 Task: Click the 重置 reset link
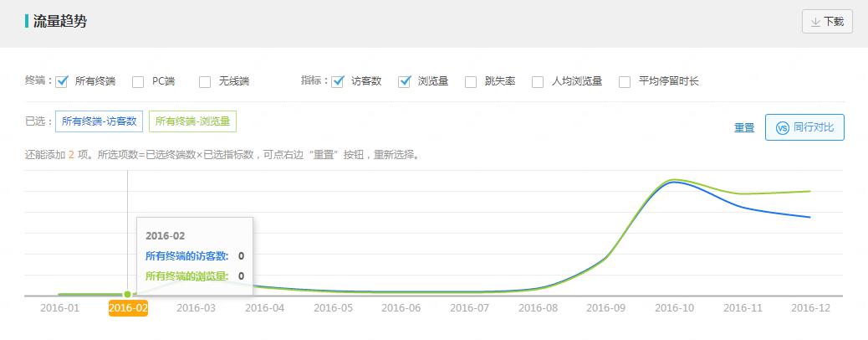744,128
